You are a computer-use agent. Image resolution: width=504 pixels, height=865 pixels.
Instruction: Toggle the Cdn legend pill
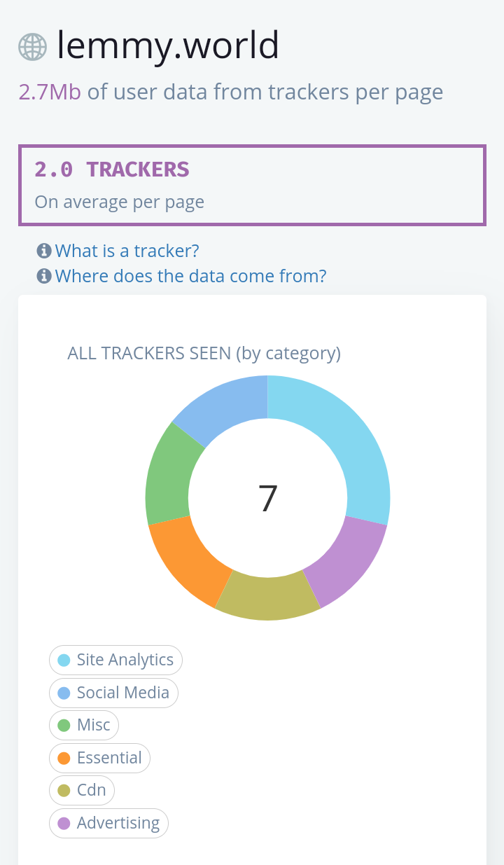(82, 790)
